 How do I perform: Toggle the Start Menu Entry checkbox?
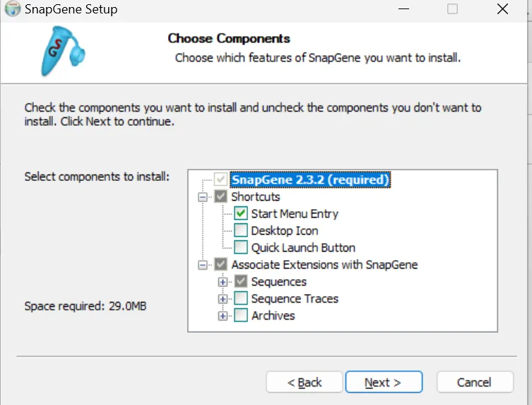pyautogui.click(x=241, y=213)
